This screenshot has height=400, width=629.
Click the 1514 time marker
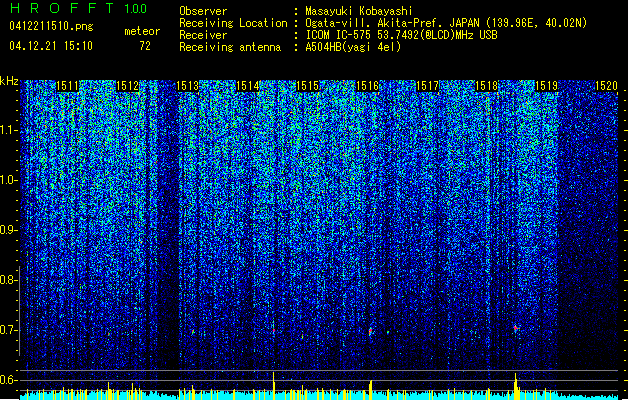(x=248, y=86)
